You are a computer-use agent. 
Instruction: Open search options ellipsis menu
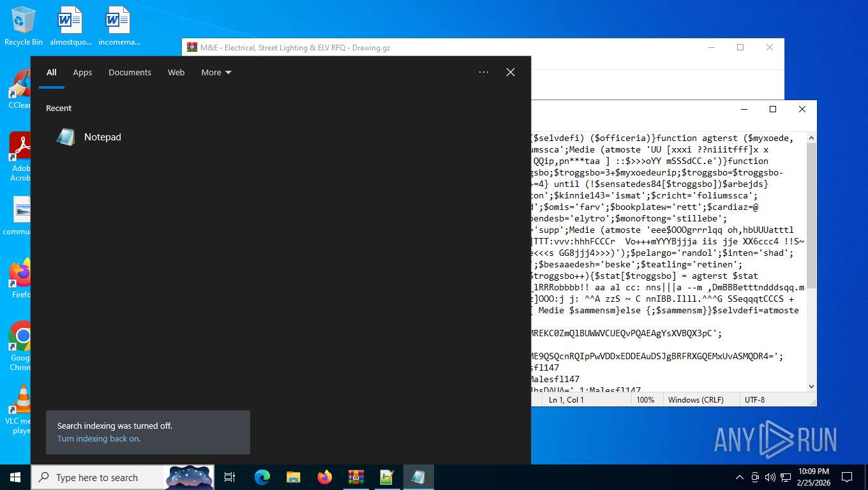(484, 72)
